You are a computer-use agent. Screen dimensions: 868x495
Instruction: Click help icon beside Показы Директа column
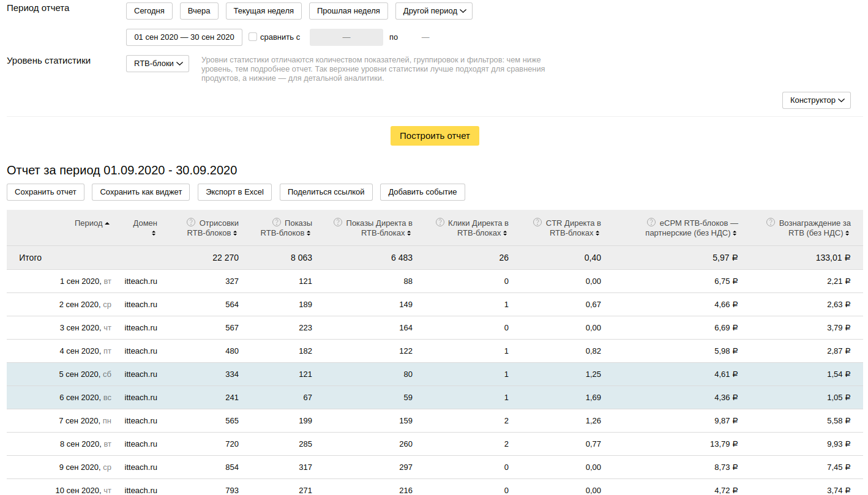(337, 223)
